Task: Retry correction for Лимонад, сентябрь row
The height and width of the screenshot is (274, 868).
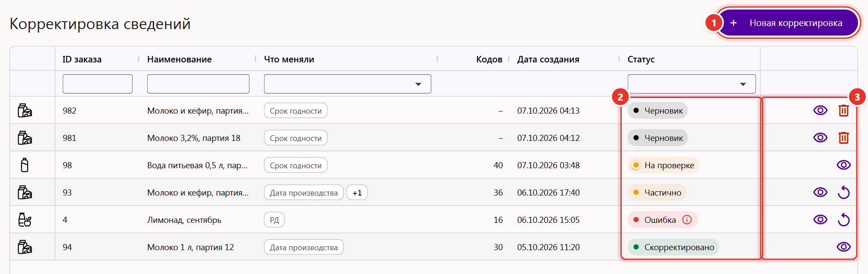Action: pos(844,220)
